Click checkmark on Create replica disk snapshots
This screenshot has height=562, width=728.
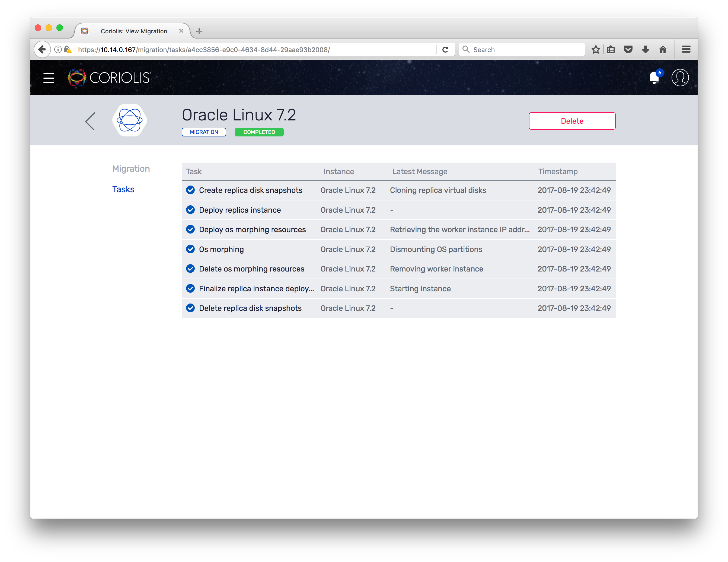[190, 190]
